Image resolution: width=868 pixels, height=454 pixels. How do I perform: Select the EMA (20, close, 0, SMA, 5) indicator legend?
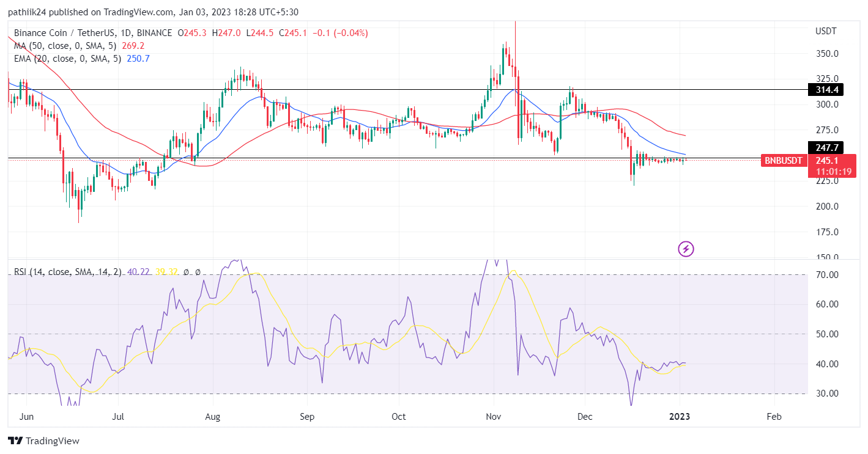tap(69, 59)
